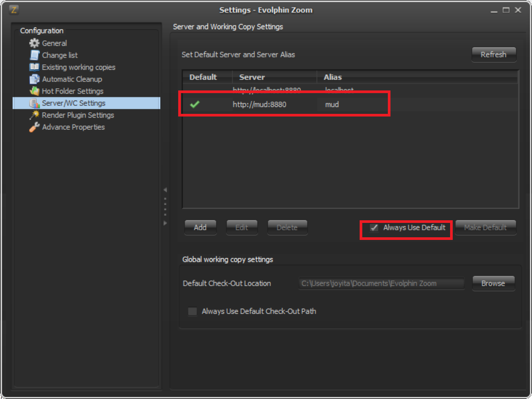The image size is (532, 399).
Task: Select Server/WC Settings entry
Action: click(87, 103)
